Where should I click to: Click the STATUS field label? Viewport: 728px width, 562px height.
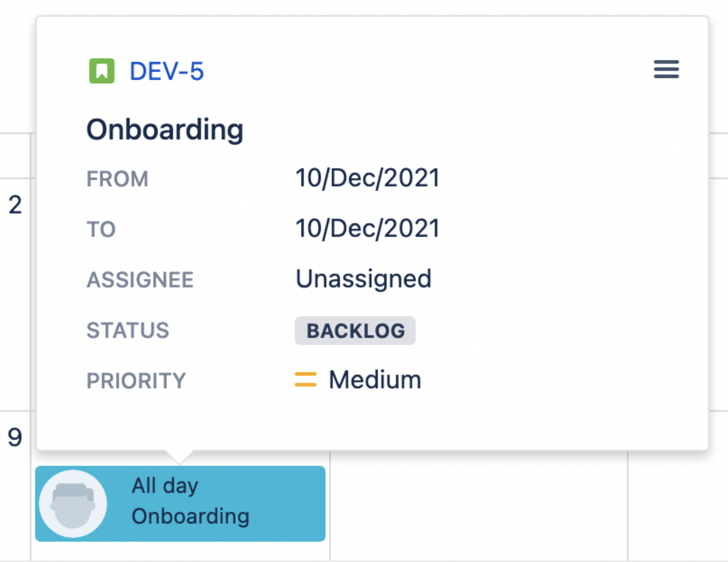128,330
